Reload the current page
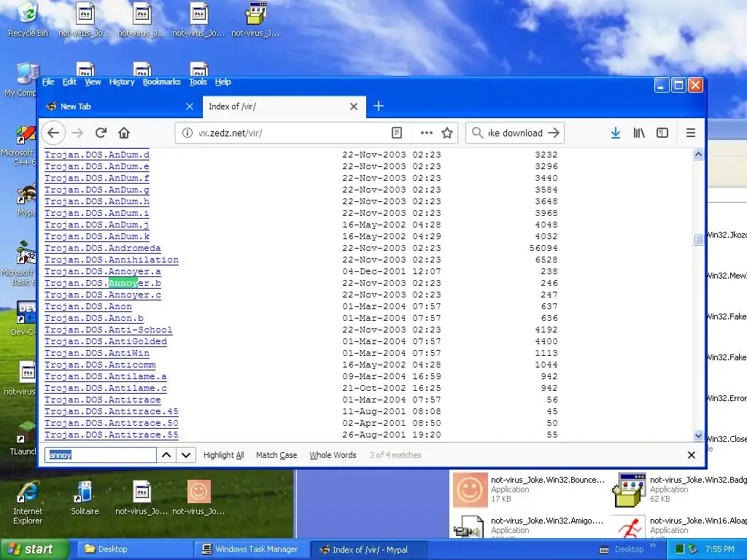Image resolution: width=747 pixels, height=560 pixels. point(101,133)
